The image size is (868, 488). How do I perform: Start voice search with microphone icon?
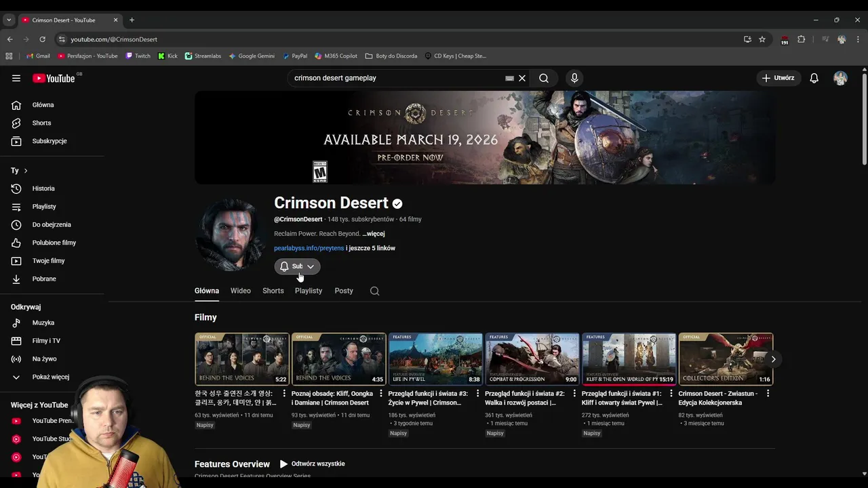[x=574, y=78]
